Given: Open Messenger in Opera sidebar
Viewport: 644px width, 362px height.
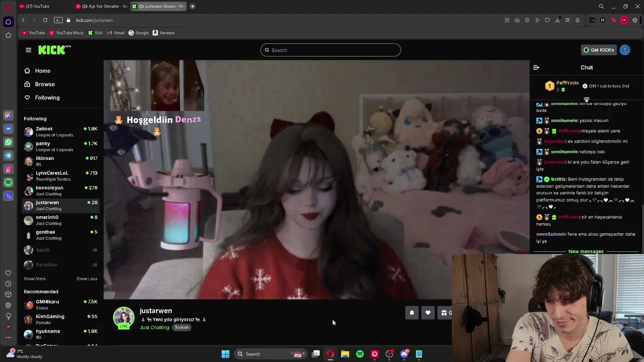Looking at the screenshot, I should pyautogui.click(x=8, y=129).
